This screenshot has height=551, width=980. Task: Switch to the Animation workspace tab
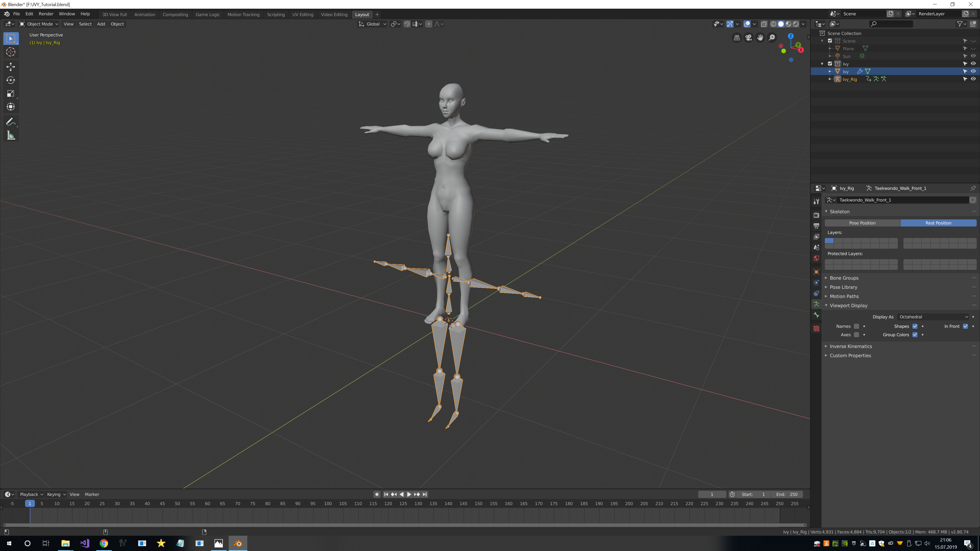point(144,15)
